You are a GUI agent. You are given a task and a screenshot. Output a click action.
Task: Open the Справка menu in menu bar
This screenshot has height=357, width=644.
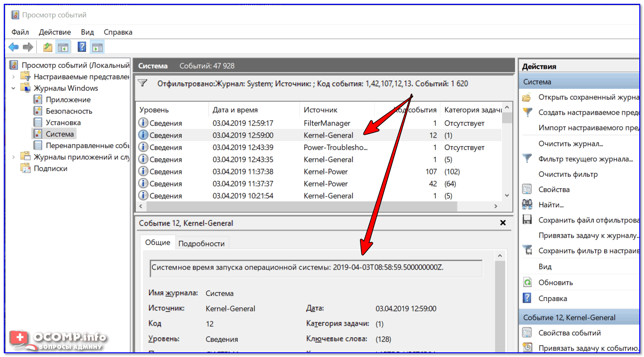coord(118,32)
